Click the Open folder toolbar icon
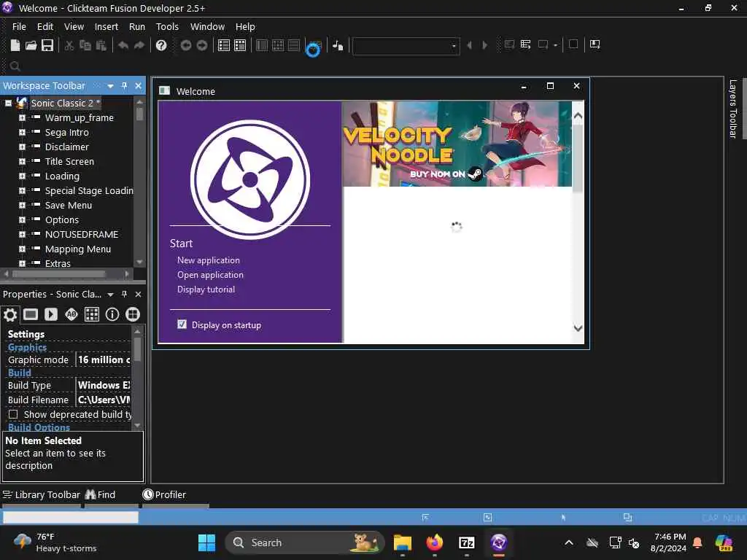The image size is (747, 560). 31,45
